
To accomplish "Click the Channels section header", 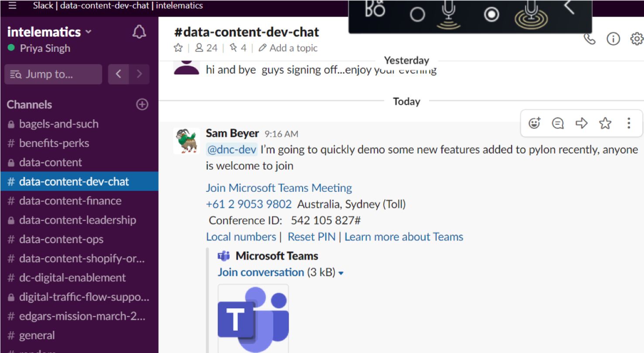I will [x=29, y=105].
